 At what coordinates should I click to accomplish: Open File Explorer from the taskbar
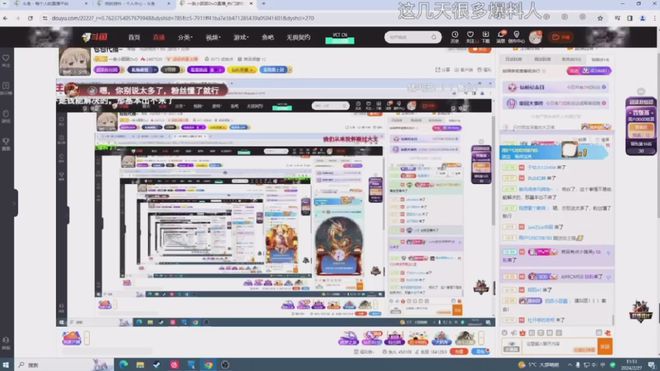coord(140,365)
